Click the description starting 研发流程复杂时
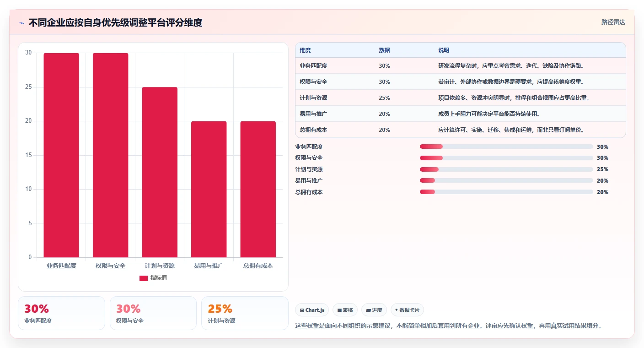Screen dimensions: 644x348 click(x=511, y=66)
